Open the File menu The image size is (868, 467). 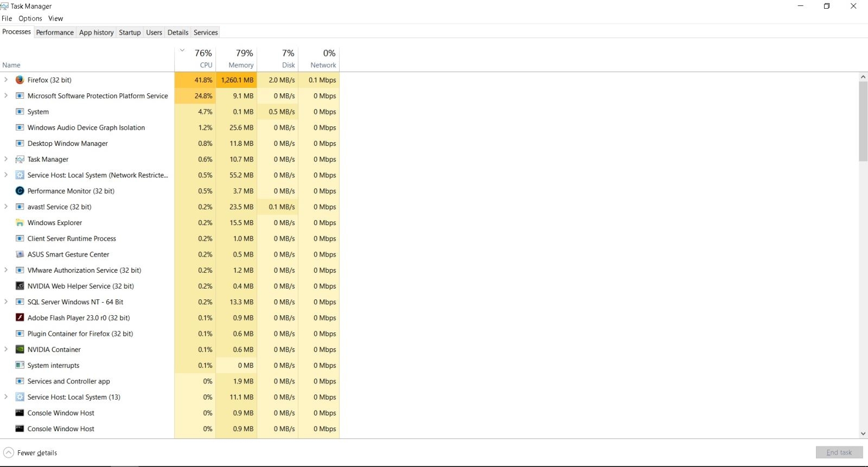click(x=7, y=18)
